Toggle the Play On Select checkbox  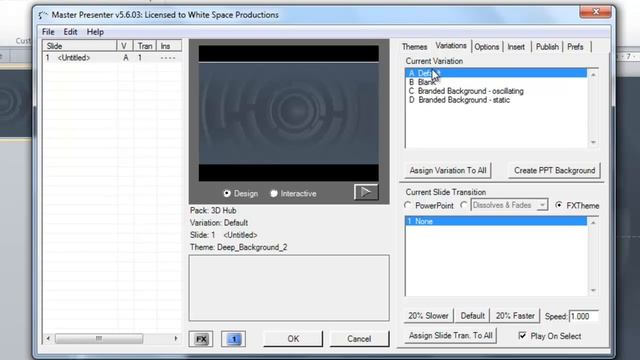(522, 336)
